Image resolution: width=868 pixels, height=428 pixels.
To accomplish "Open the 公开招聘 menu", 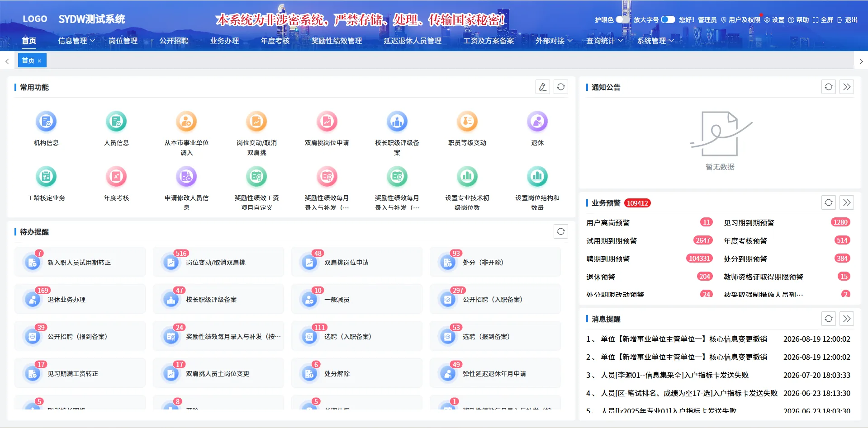I will click(x=174, y=41).
